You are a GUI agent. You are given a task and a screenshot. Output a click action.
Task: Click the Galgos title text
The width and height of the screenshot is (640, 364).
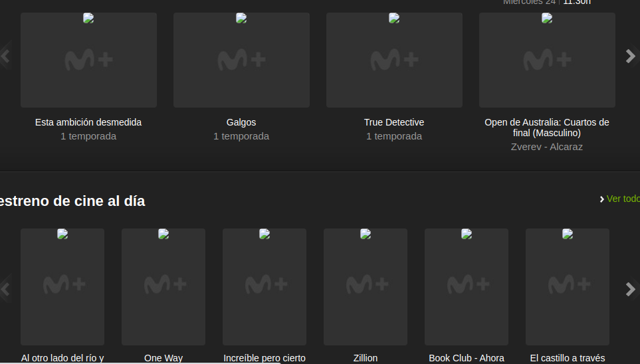pyautogui.click(x=241, y=122)
